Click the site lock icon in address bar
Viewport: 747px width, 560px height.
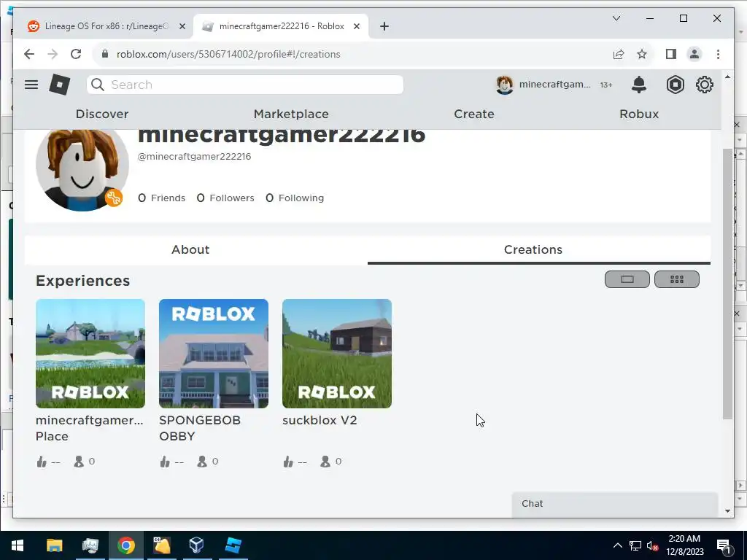point(105,54)
